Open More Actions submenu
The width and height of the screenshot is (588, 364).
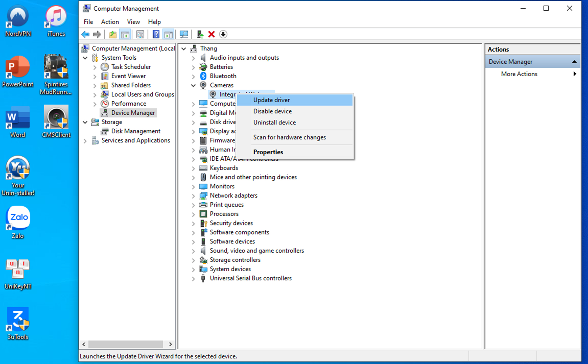(x=519, y=74)
